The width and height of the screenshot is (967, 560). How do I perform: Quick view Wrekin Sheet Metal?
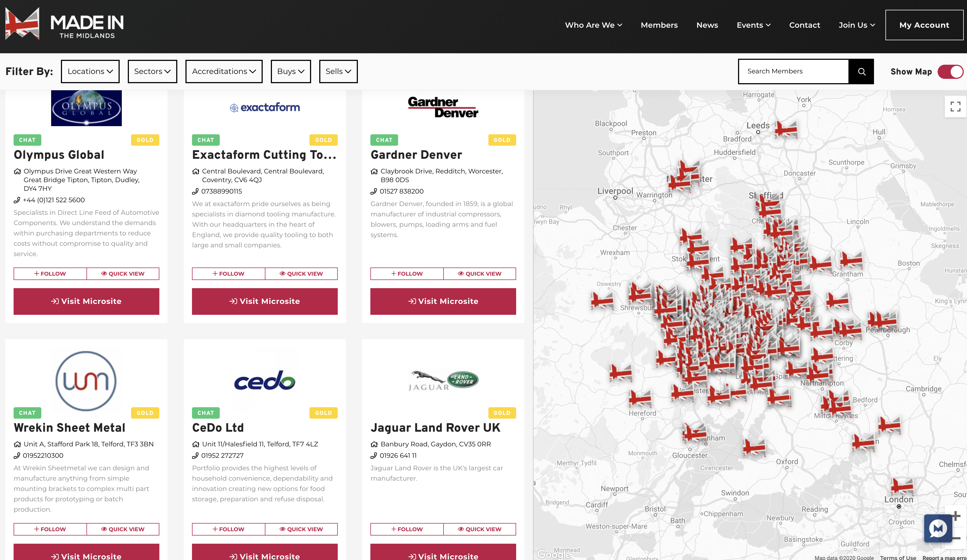point(123,529)
